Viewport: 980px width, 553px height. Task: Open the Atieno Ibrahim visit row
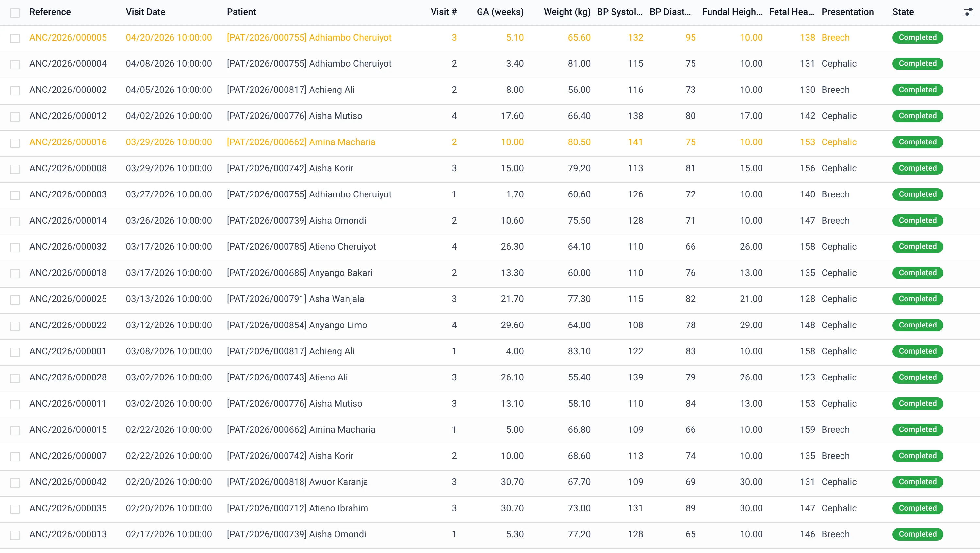[490, 508]
